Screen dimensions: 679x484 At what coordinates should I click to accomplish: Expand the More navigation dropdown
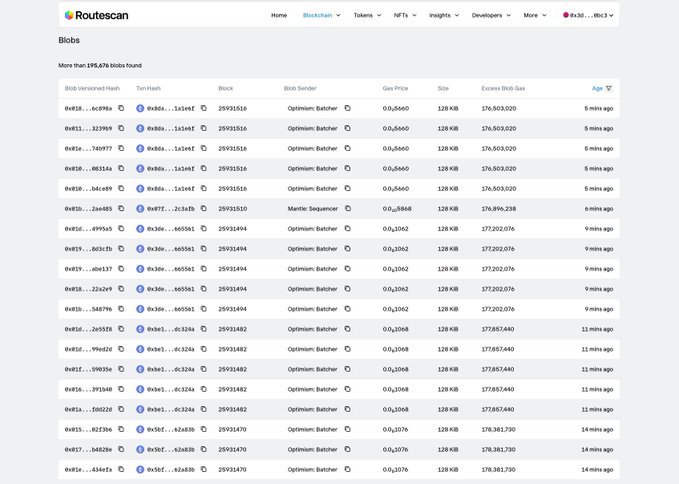pos(535,15)
